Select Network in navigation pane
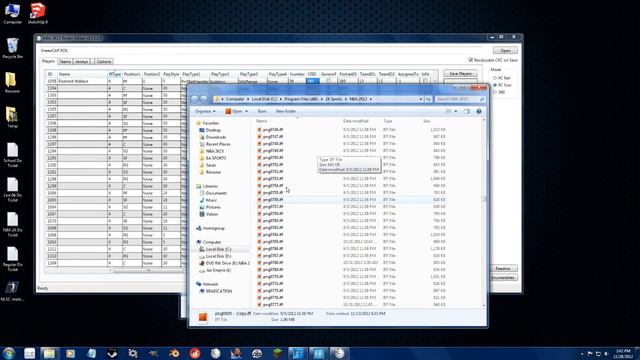 point(210,284)
